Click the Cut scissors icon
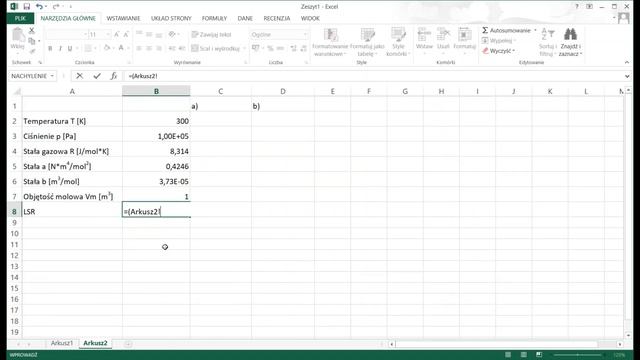 [x=31, y=31]
